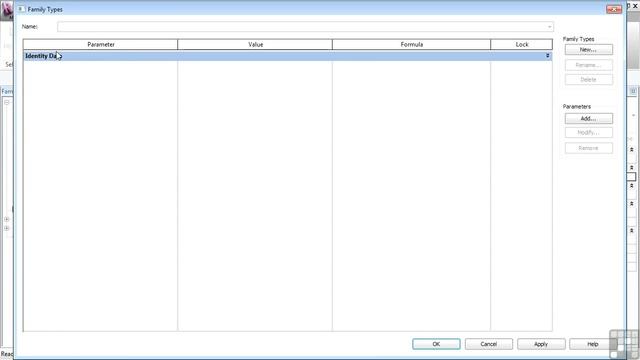Select the Identity Data group row
This screenshot has height=360, width=640.
click(x=288, y=56)
